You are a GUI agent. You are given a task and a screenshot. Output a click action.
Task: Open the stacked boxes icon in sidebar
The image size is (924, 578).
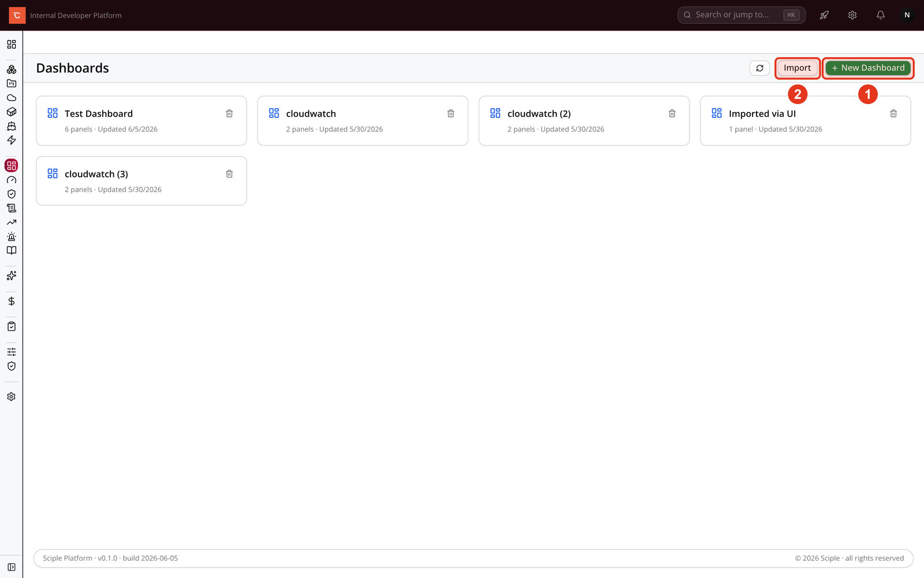(12, 69)
